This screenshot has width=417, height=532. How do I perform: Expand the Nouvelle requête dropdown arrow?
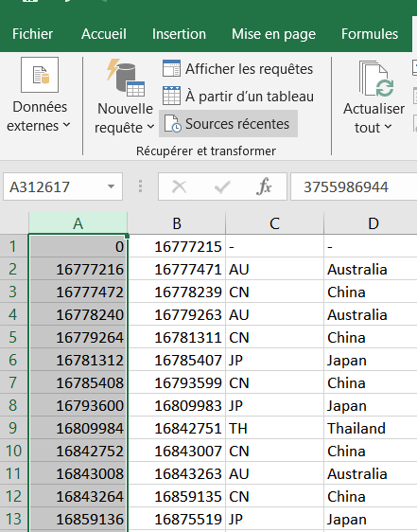tap(151, 127)
